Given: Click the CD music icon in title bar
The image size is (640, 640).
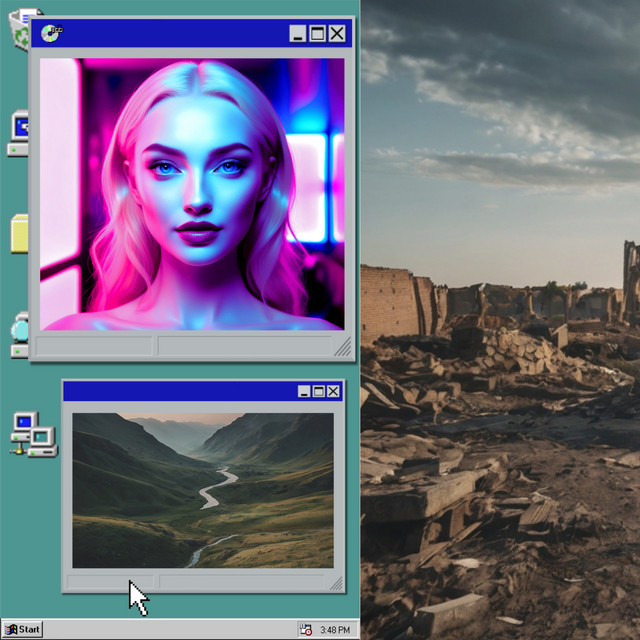Looking at the screenshot, I should (52, 33).
